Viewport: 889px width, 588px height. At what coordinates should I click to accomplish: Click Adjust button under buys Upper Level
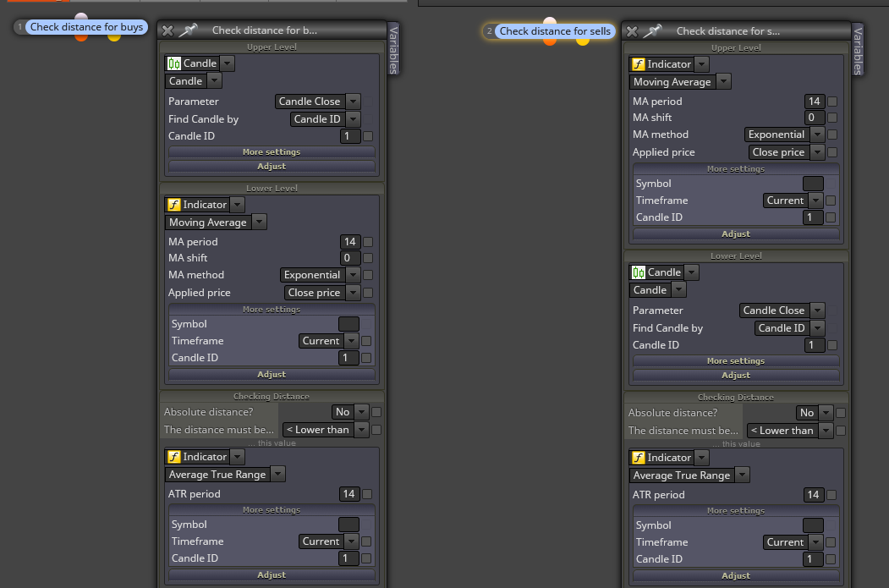click(x=272, y=166)
